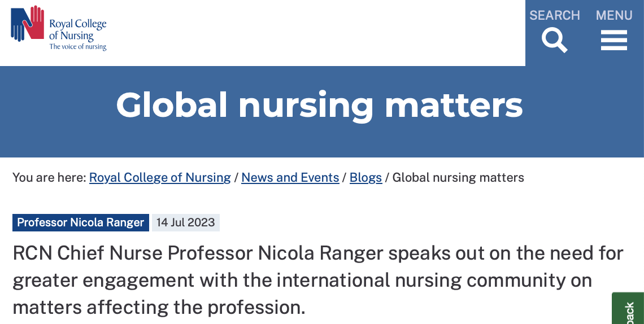Click the "You are here:" breadcrumb label
This screenshot has width=644, height=324.
49,178
